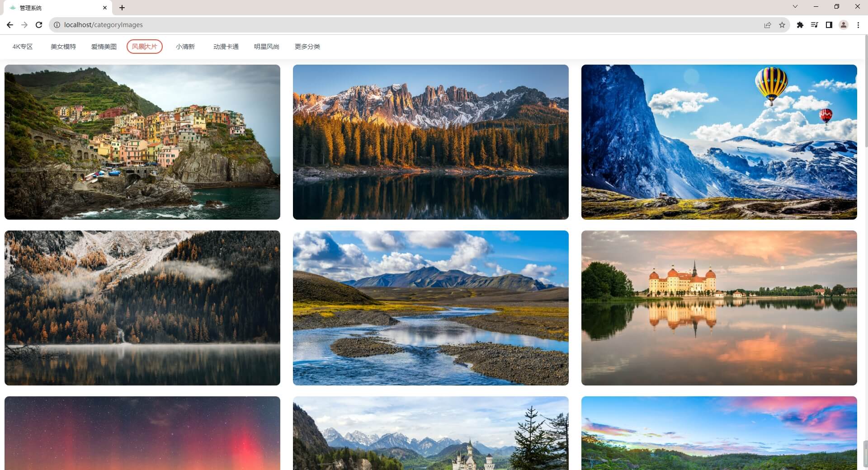Viewport: 868px width, 470px height.
Task: Open the mountain forest lake reflection photo
Action: coord(431,142)
